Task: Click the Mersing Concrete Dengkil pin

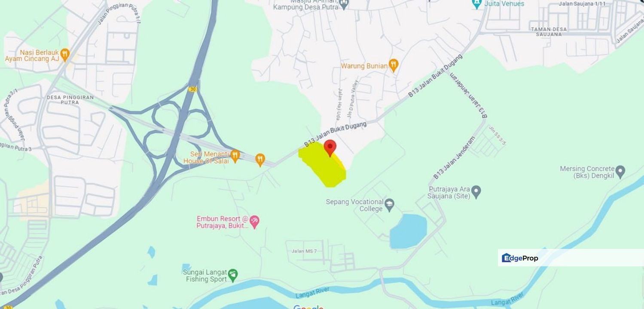Action: (x=620, y=172)
